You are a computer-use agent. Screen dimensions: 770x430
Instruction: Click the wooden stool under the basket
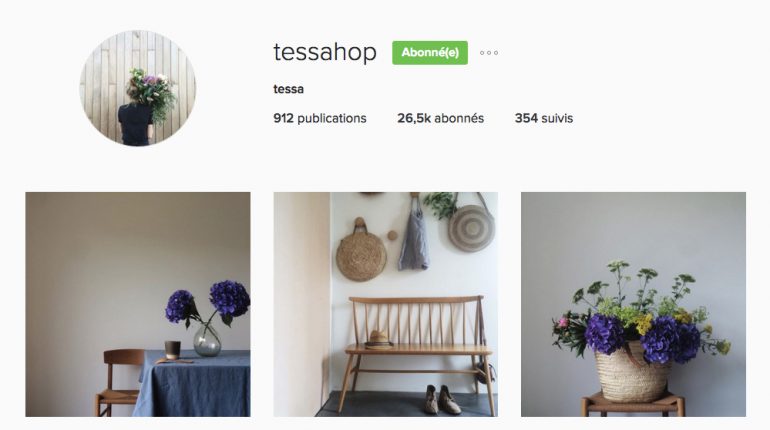632,404
